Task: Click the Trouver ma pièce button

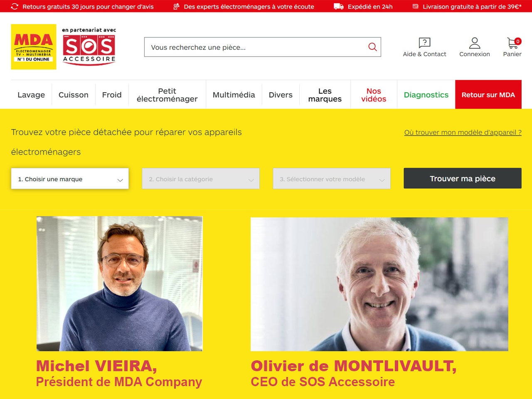Action: coord(463,178)
